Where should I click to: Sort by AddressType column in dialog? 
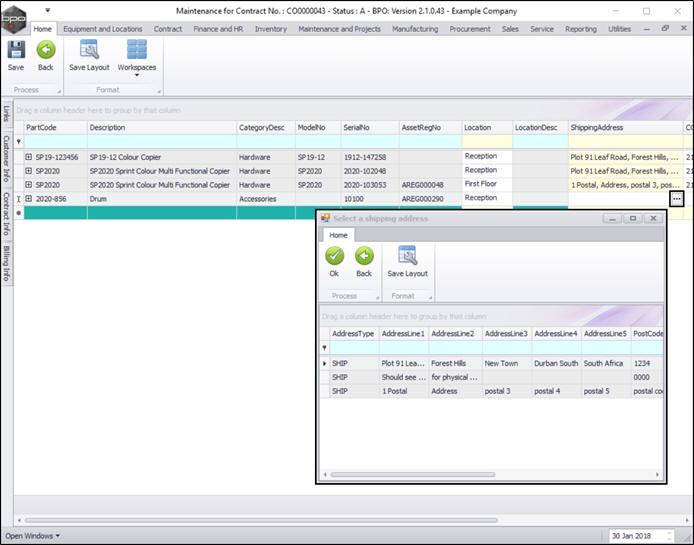(353, 334)
